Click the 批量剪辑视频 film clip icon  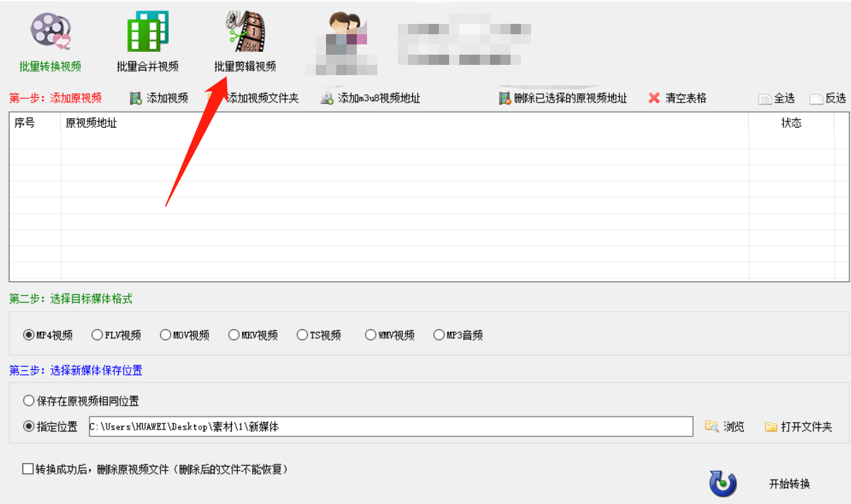point(245,31)
